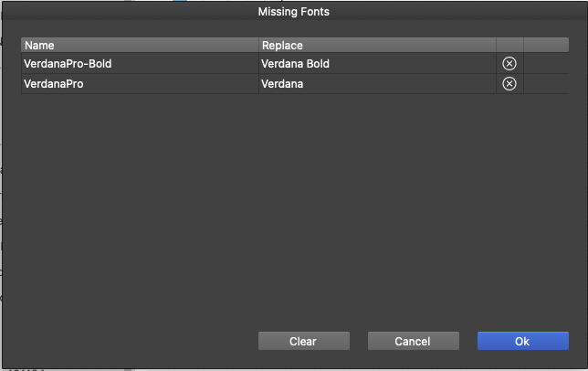The width and height of the screenshot is (588, 371).
Task: Click the empty last cell in the VerdanaPro row
Action: 546,84
